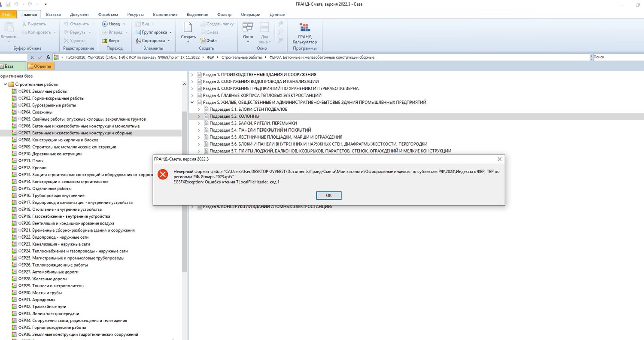Viewport: 644px width, 340px height.
Task: Click the Смета button in the ribbon
Action: (x=209, y=32)
